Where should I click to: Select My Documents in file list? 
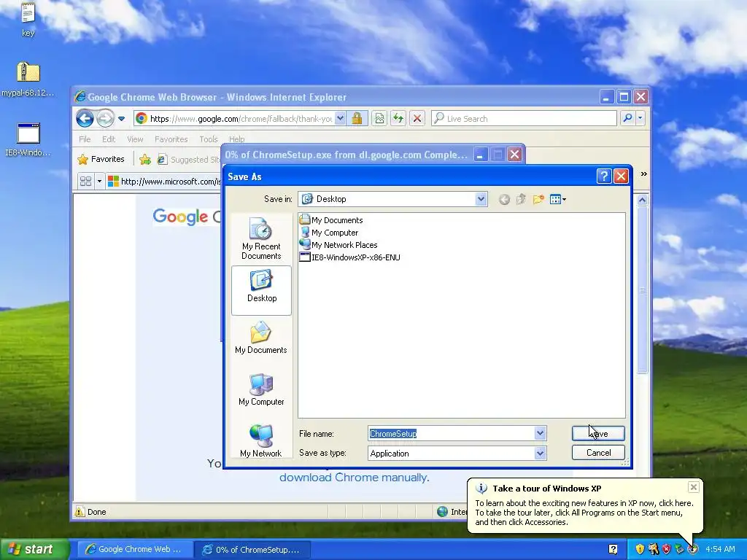pos(331,220)
